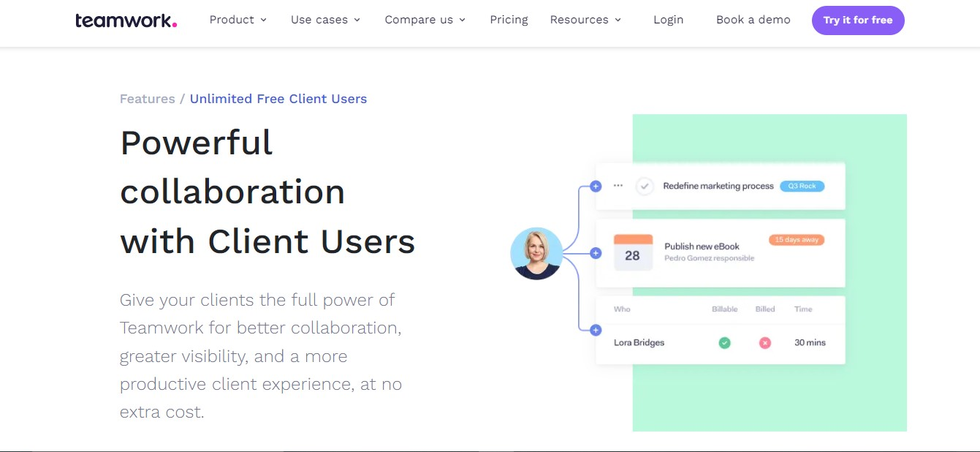Open the ellipsis menu on the task card
The image size is (980, 452).
618,186
